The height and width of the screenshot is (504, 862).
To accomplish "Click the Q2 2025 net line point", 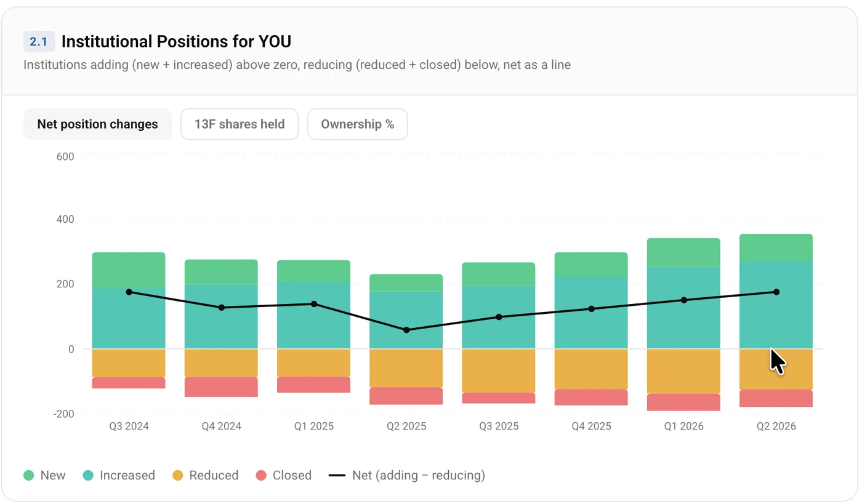I will 406,330.
